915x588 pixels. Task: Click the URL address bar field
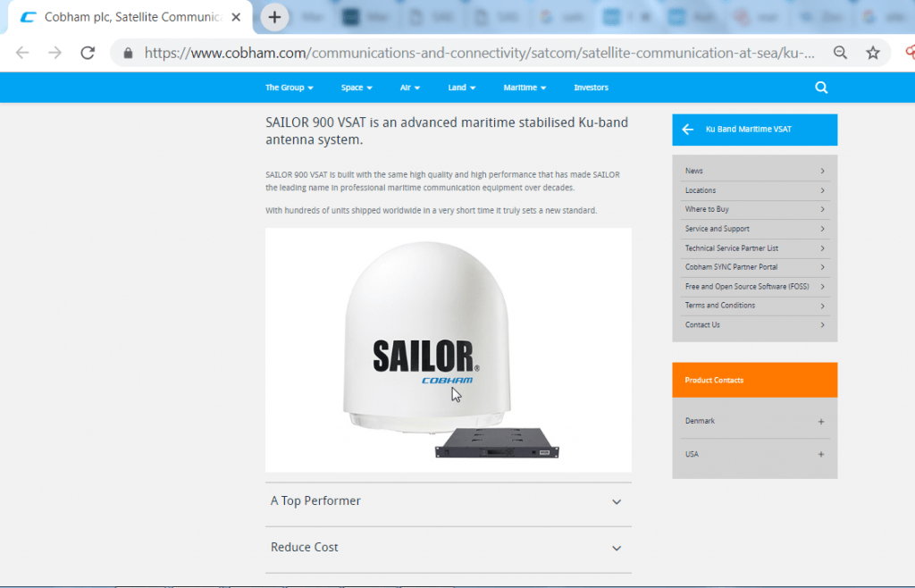479,53
